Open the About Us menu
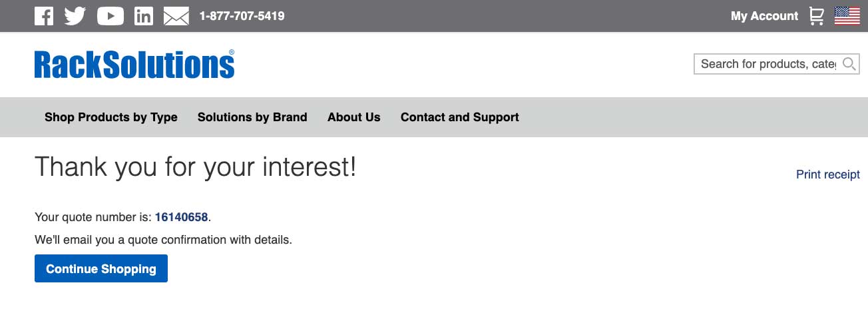Image resolution: width=868 pixels, height=333 pixels. click(x=354, y=117)
